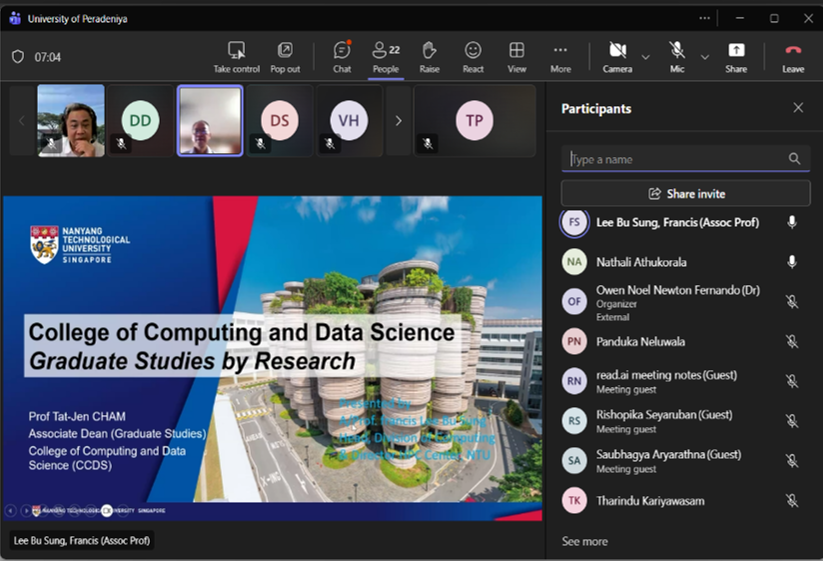Click muted mic icon for Tharindu Kariyawasam
823x561 pixels.
tap(792, 501)
